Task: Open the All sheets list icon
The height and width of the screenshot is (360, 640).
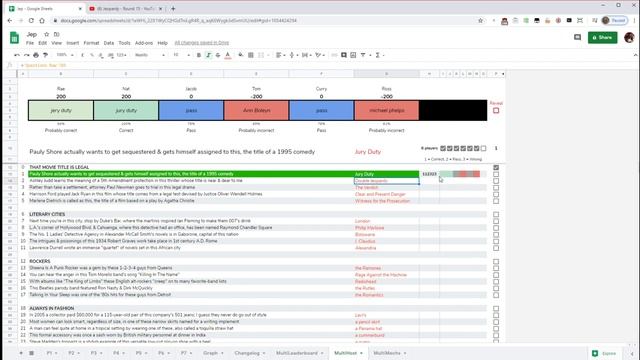Action: coord(31,353)
